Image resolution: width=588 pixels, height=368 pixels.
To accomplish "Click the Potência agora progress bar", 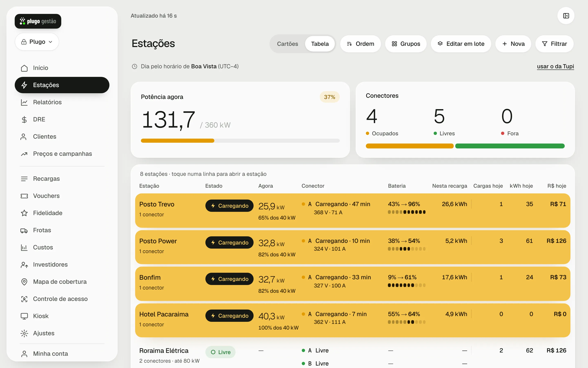I will (x=240, y=141).
